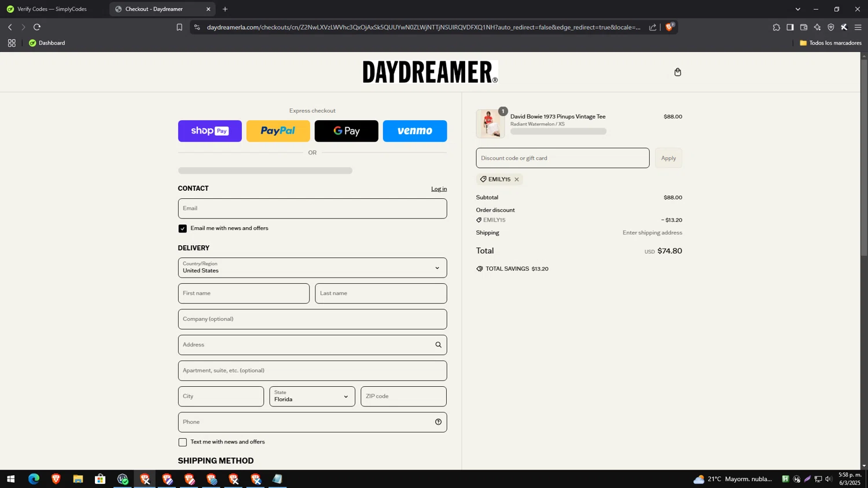Open File Explorer from taskbar
Image resolution: width=868 pixels, height=488 pixels.
coord(78,479)
